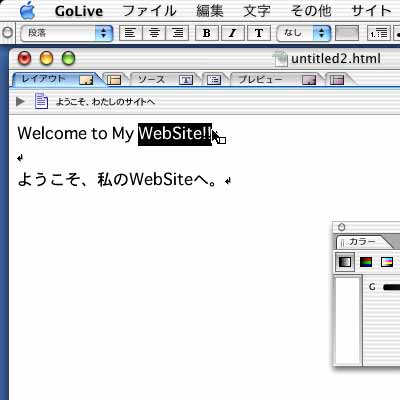The height and width of the screenshot is (400, 400).
Task: Choose the grayscale slider color mode
Action: click(x=345, y=262)
